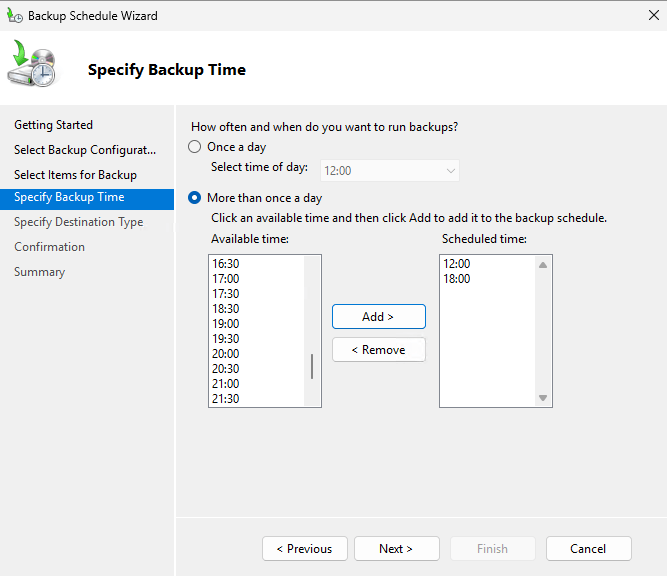Click the backup drive header icon
The height and width of the screenshot is (576, 667).
click(35, 67)
